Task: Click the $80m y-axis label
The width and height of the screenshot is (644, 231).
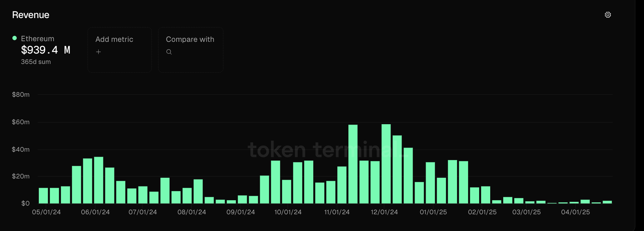Action: [20, 94]
